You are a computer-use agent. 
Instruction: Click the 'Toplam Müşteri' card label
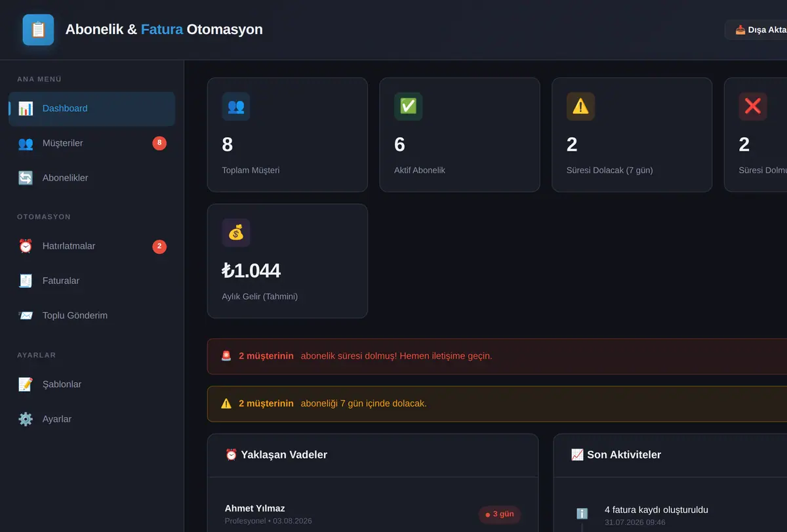pos(251,171)
